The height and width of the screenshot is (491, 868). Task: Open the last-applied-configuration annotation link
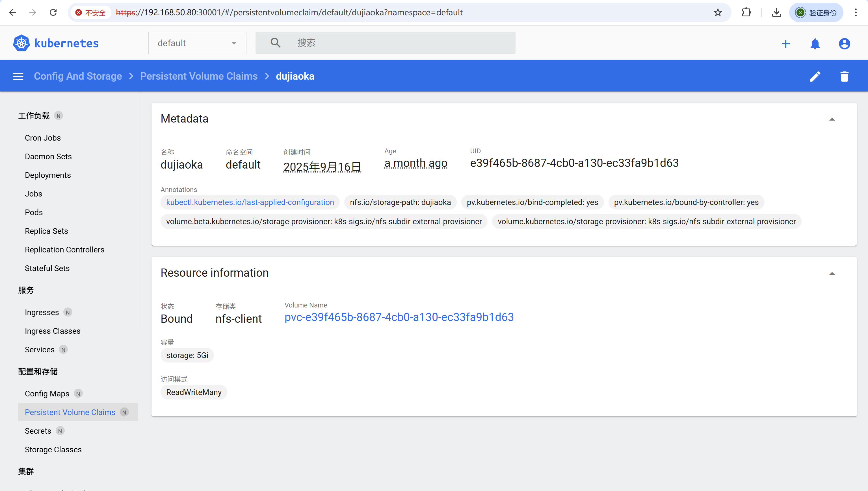(x=250, y=202)
